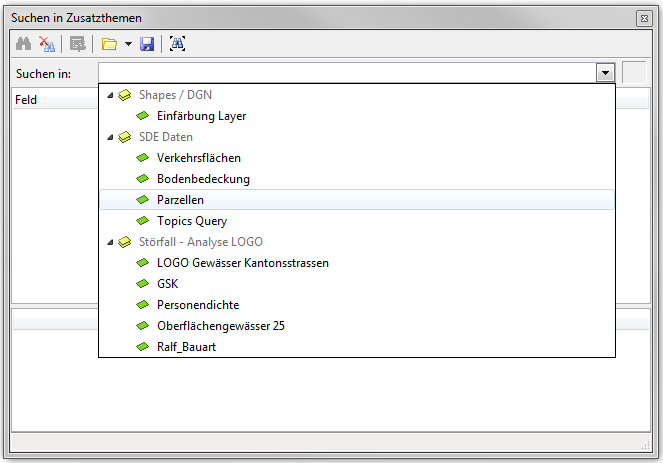
Task: Choose Oberflächengewässer 25 layer
Action: 220,326
